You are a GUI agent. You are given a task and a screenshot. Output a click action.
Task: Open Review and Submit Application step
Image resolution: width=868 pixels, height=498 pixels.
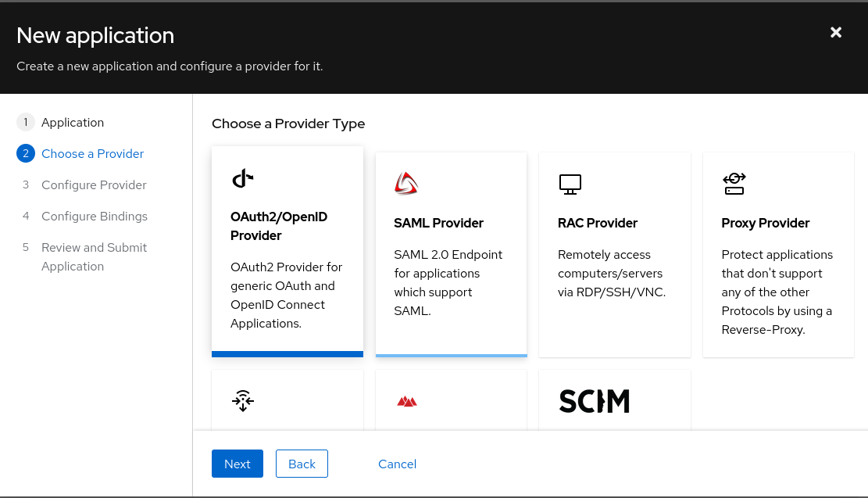point(94,256)
